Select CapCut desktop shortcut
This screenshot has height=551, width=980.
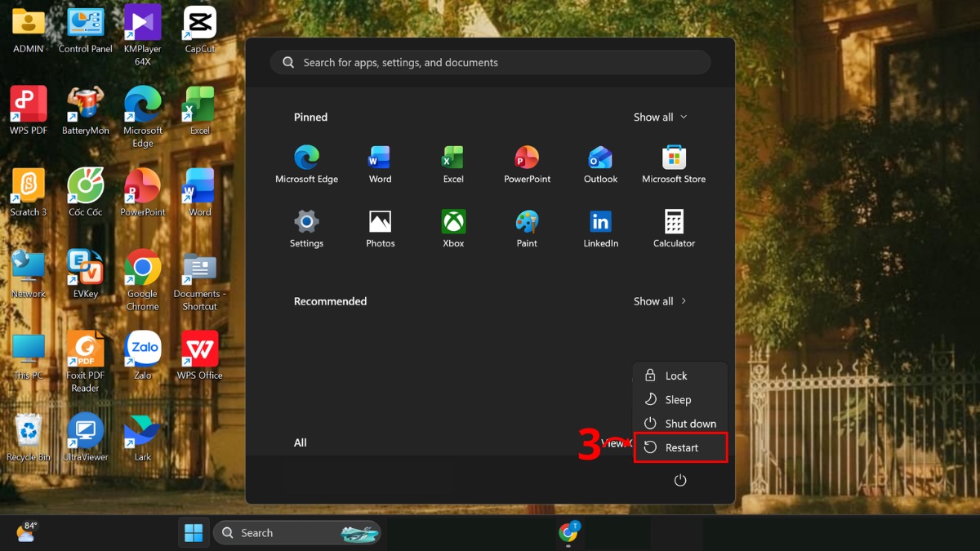tap(200, 30)
